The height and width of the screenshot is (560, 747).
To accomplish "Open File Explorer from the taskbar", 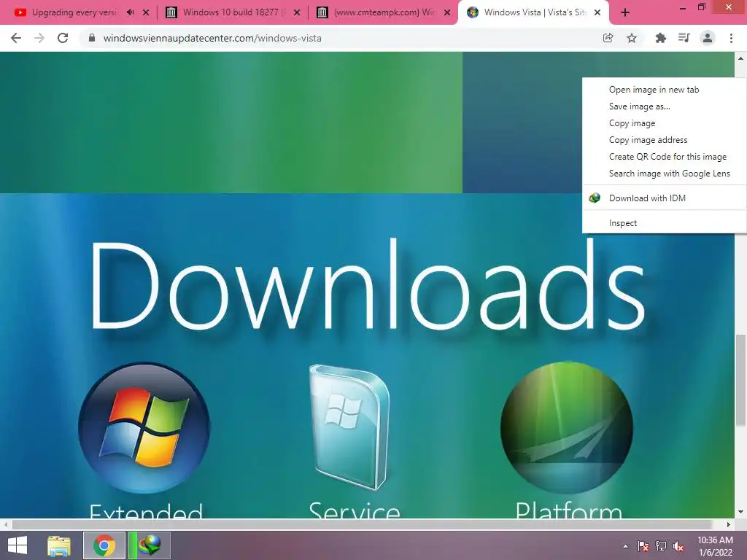I will pos(59,545).
